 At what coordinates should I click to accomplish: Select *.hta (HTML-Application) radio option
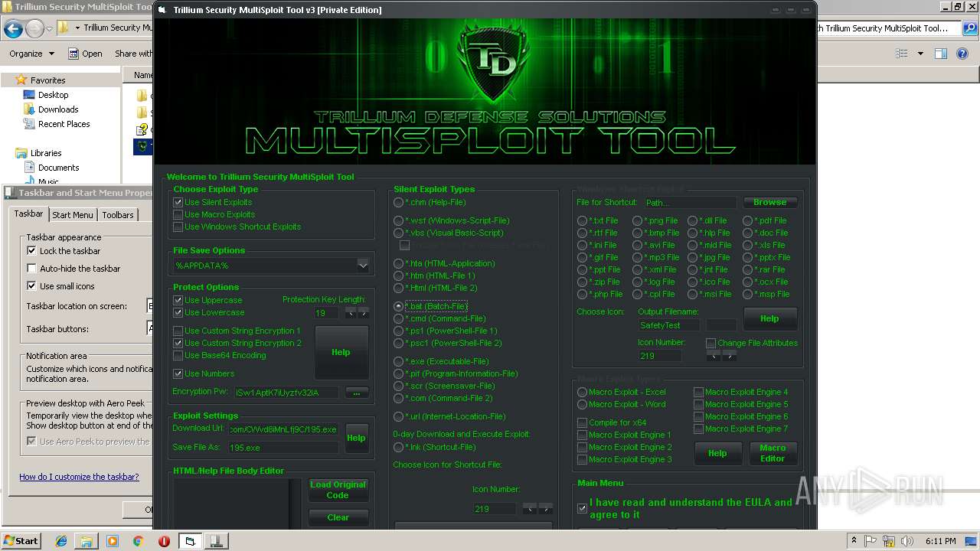398,263
